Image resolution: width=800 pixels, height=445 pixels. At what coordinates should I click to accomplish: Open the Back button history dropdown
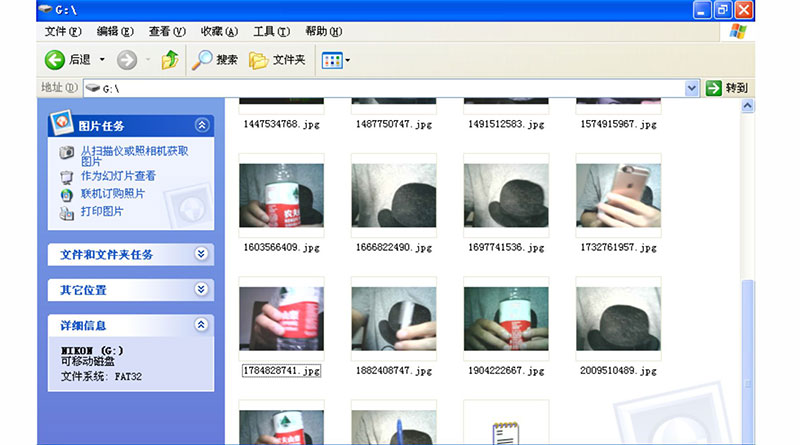point(102,60)
